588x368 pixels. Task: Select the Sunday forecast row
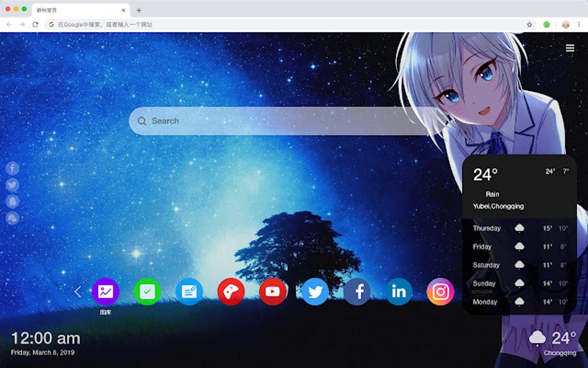[x=520, y=283]
